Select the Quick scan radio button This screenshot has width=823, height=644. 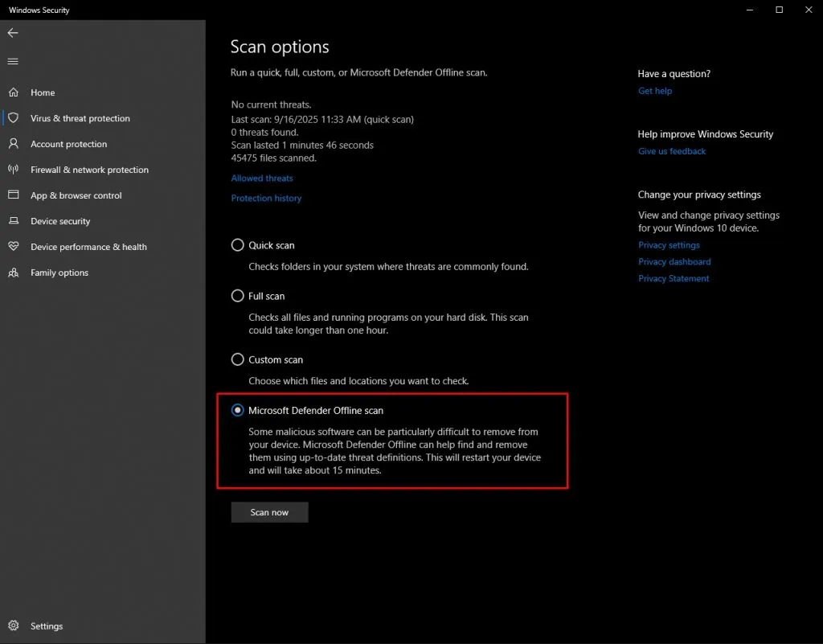coord(237,244)
